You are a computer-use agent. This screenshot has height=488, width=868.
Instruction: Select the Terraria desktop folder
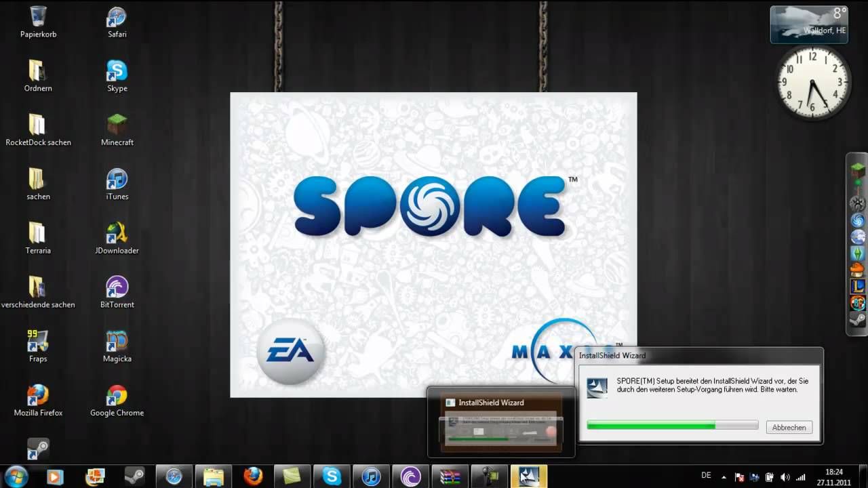coord(38,239)
